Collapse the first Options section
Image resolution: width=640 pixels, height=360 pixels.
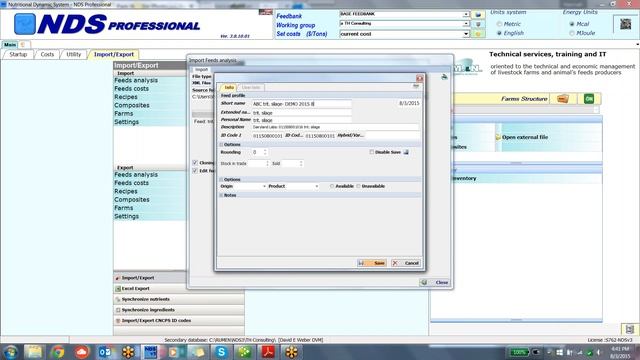(x=222, y=144)
